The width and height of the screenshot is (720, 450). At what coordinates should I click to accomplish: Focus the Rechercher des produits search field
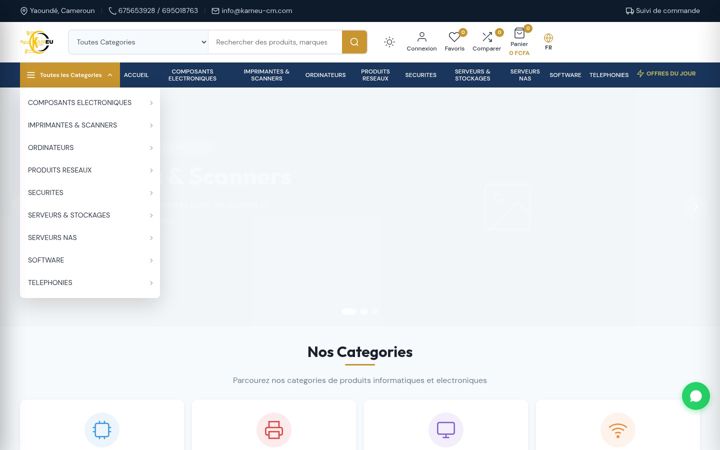275,42
